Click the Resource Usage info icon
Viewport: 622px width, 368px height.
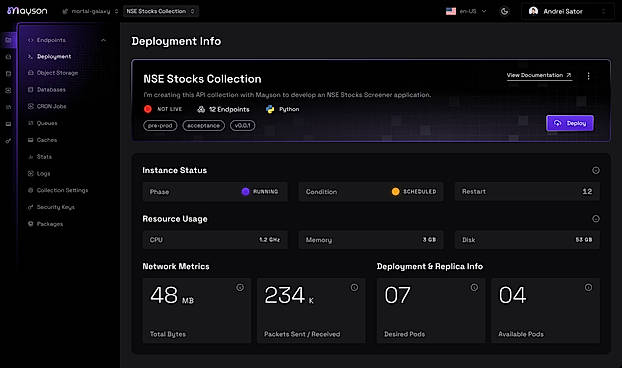tap(595, 219)
